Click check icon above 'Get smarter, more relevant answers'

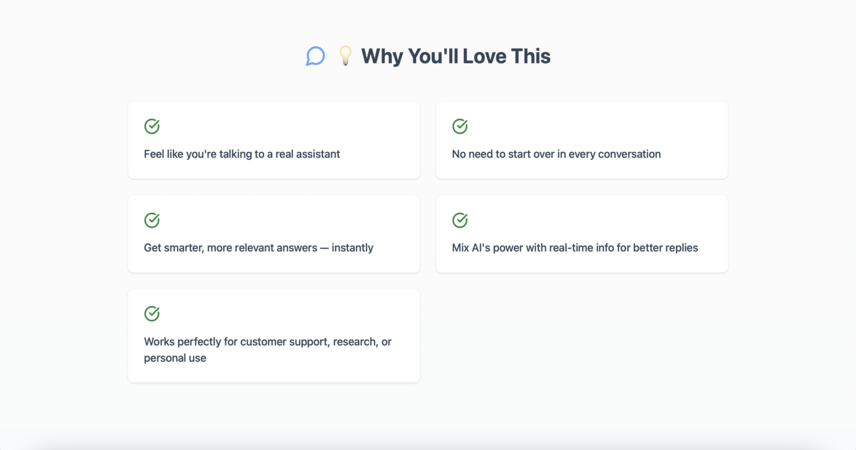pos(152,220)
